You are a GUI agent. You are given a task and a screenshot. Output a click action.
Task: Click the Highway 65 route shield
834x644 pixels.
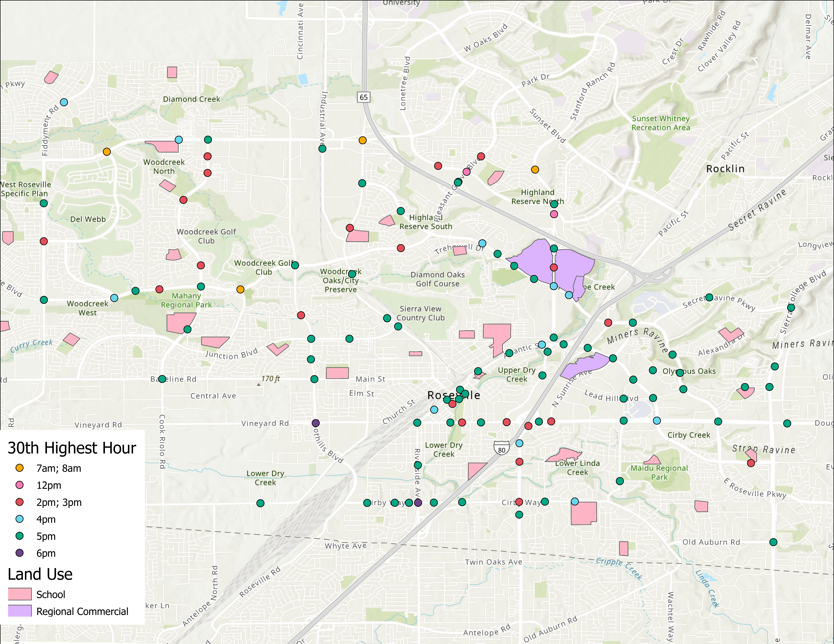coord(364,97)
